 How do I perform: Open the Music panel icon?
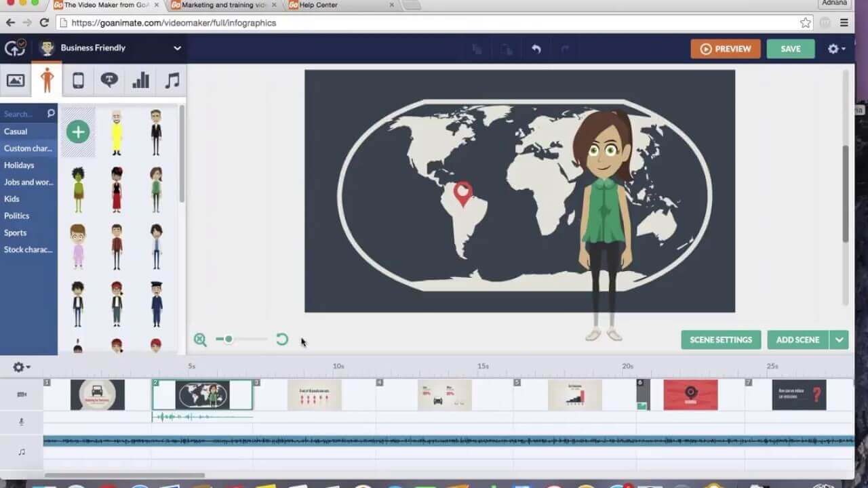coord(170,80)
